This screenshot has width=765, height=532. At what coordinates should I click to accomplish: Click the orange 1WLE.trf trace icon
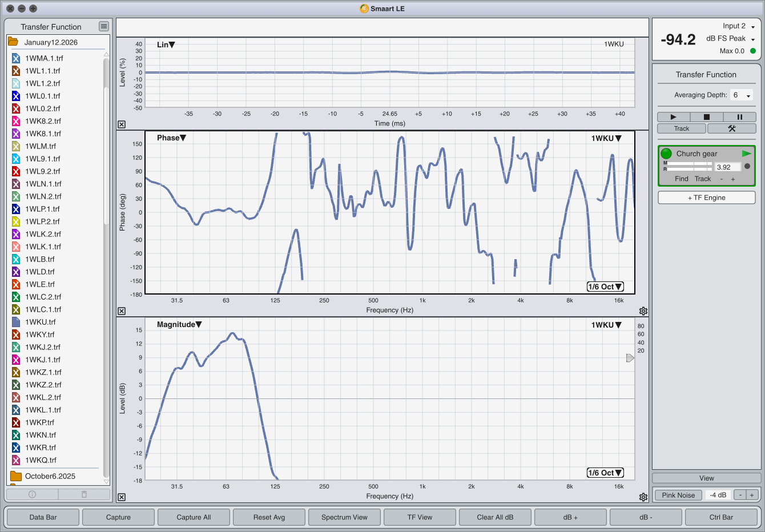[x=16, y=284]
